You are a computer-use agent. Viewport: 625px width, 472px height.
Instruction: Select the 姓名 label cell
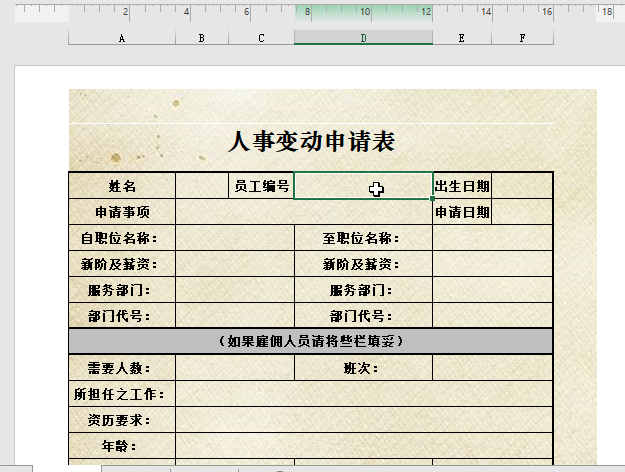(122, 186)
